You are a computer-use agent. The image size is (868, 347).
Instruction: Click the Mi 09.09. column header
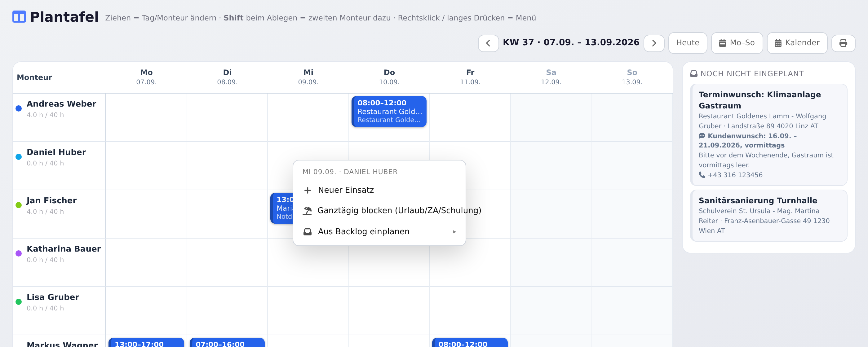(308, 77)
